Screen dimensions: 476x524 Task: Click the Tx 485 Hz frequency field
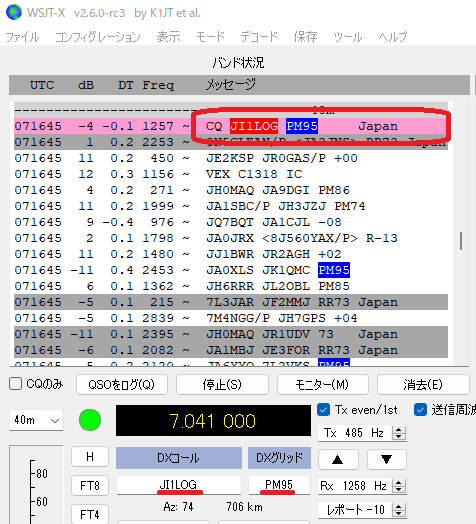355,433
